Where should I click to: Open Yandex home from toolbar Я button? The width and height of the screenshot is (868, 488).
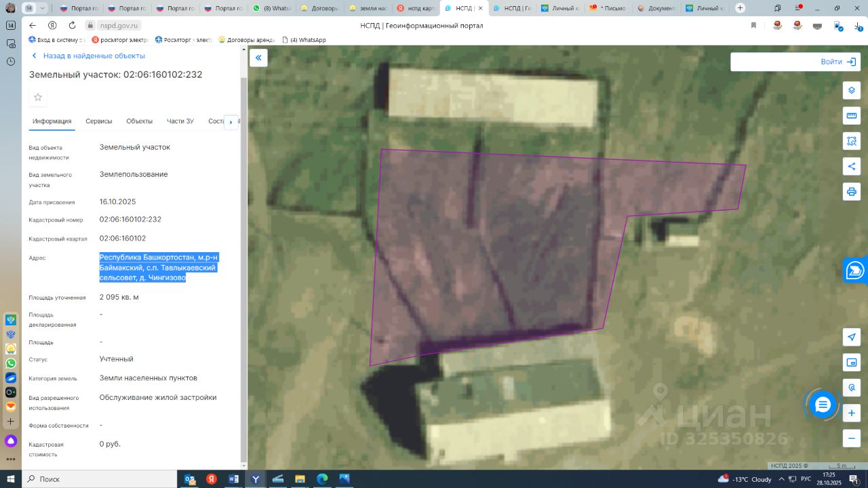(x=52, y=25)
